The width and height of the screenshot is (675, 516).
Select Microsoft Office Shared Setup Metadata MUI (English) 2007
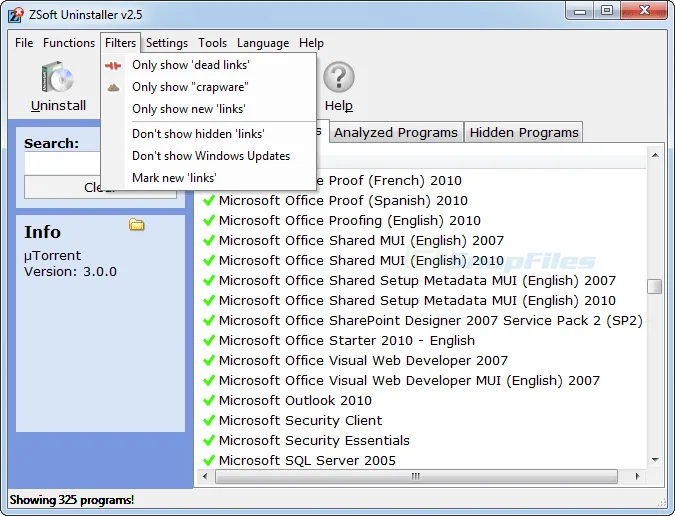click(x=417, y=280)
